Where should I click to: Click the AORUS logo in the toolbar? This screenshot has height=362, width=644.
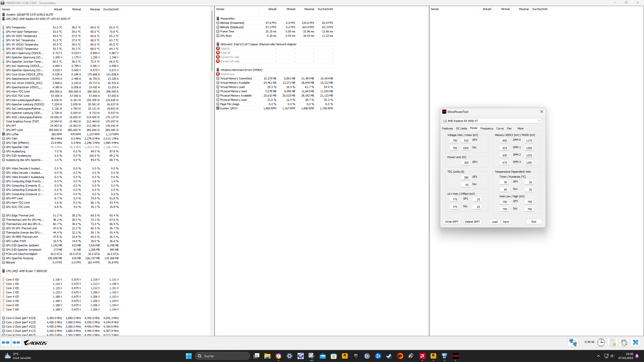tap(35, 343)
